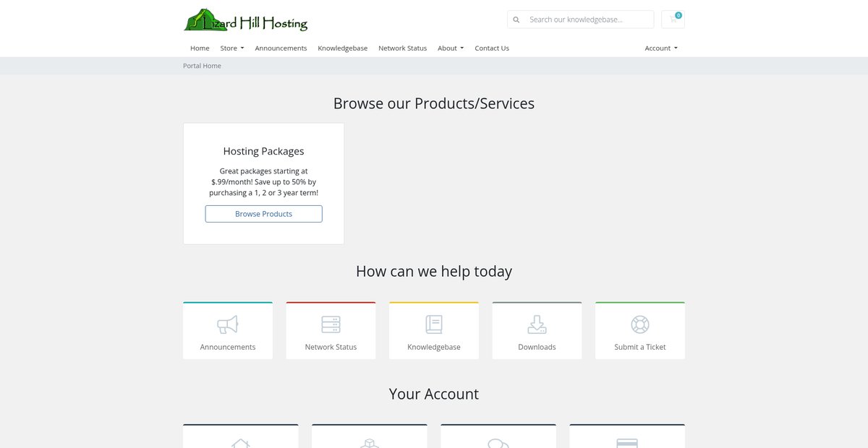Open the Announcements card label
The height and width of the screenshot is (448, 868).
pos(228,347)
